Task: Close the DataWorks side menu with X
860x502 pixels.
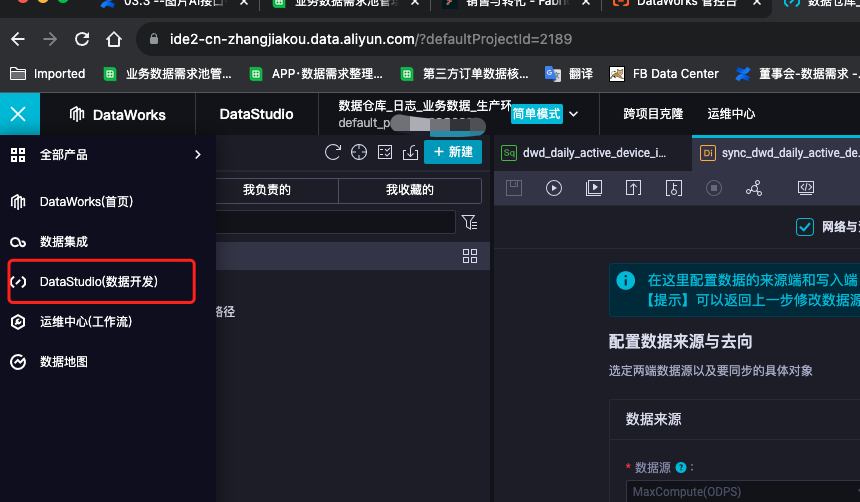Action: click(x=18, y=114)
